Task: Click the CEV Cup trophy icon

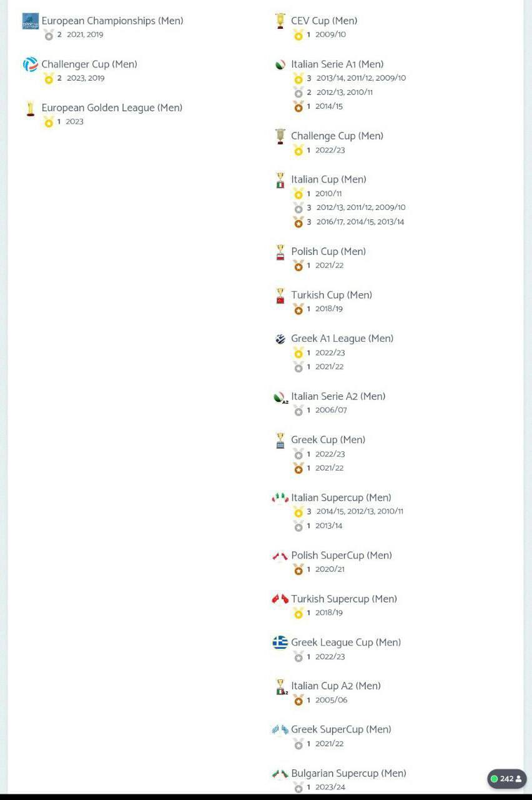Action: (x=280, y=21)
